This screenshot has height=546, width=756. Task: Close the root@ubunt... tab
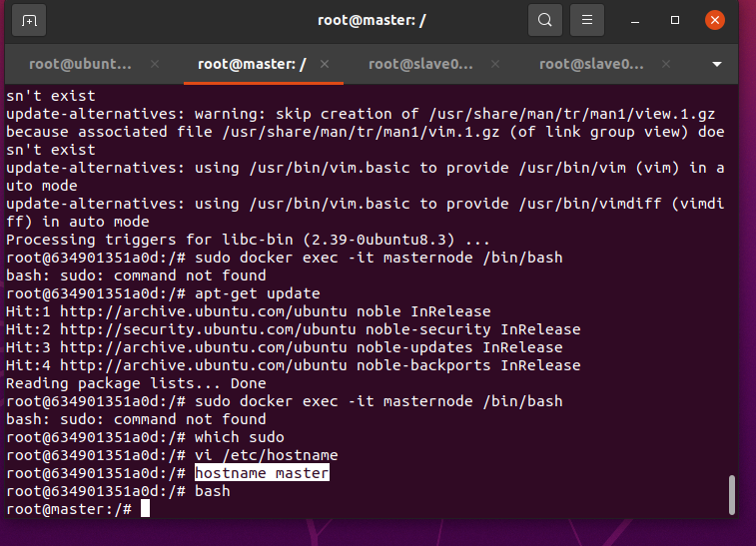tap(154, 64)
